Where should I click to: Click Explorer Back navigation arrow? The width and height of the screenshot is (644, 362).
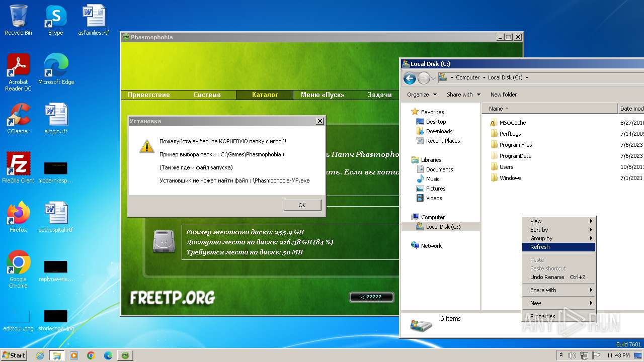(410, 78)
